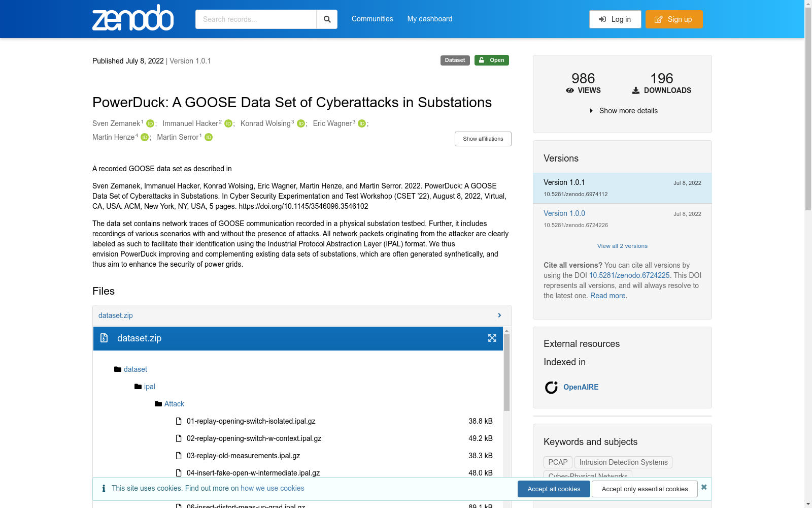This screenshot has width=812, height=508.
Task: Accept all cookies
Action: point(554,489)
